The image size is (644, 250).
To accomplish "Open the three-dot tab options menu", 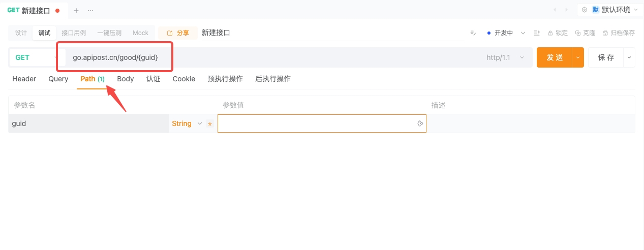I will 90,10.
